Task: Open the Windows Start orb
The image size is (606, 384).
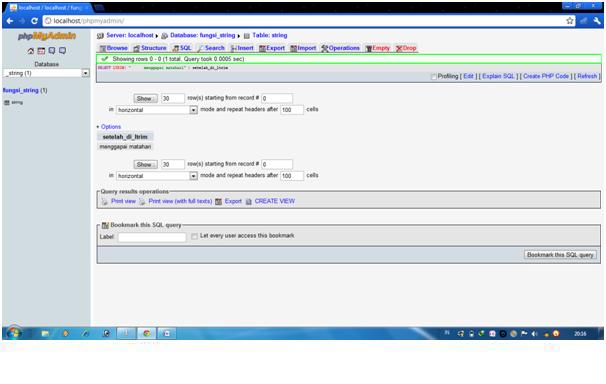Action: [x=14, y=333]
